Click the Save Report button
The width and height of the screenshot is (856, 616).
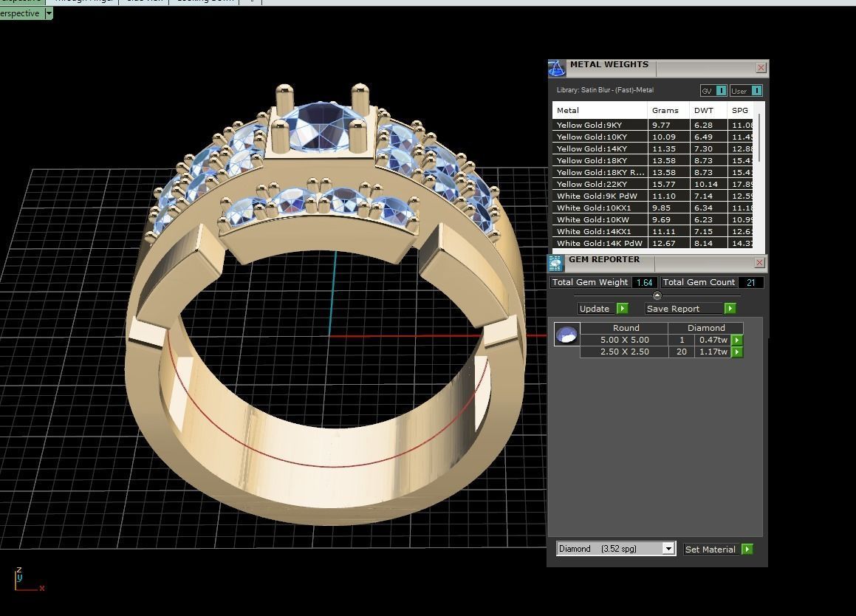[685, 309]
